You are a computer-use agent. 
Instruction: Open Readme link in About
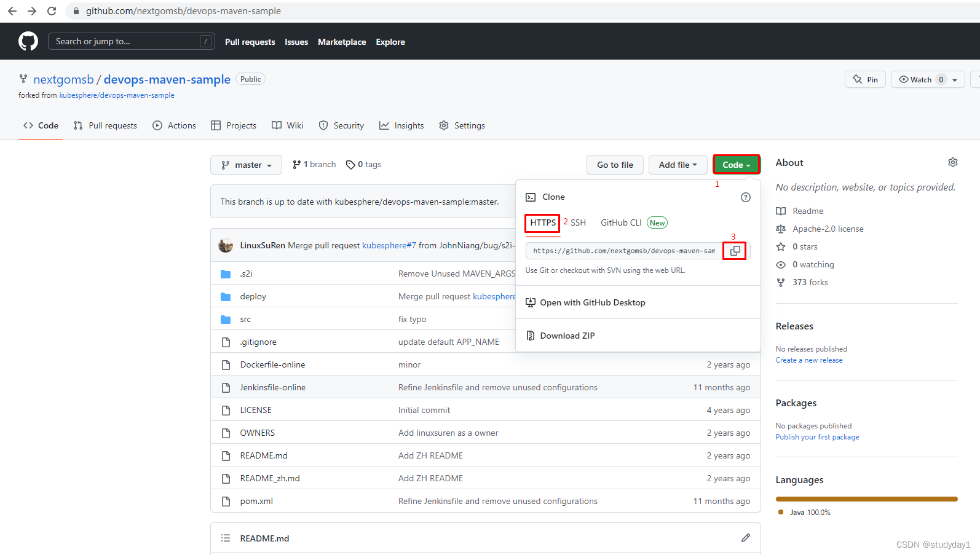(x=800, y=211)
